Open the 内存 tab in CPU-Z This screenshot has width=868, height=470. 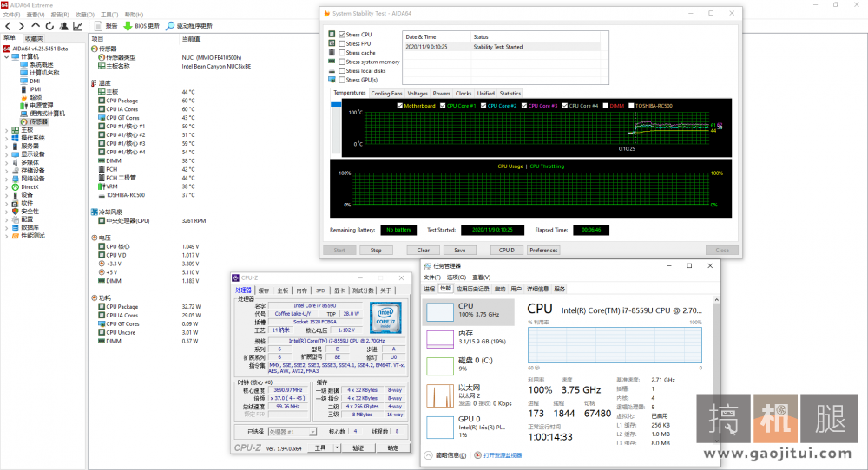point(302,290)
